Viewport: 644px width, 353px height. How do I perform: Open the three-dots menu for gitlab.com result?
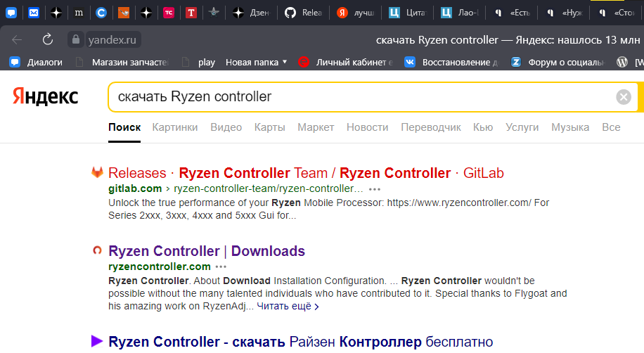(375, 189)
